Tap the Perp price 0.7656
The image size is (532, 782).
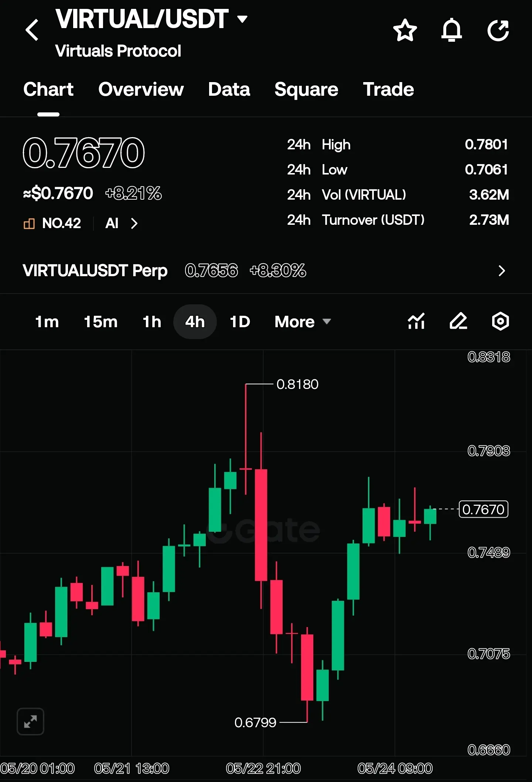(211, 271)
